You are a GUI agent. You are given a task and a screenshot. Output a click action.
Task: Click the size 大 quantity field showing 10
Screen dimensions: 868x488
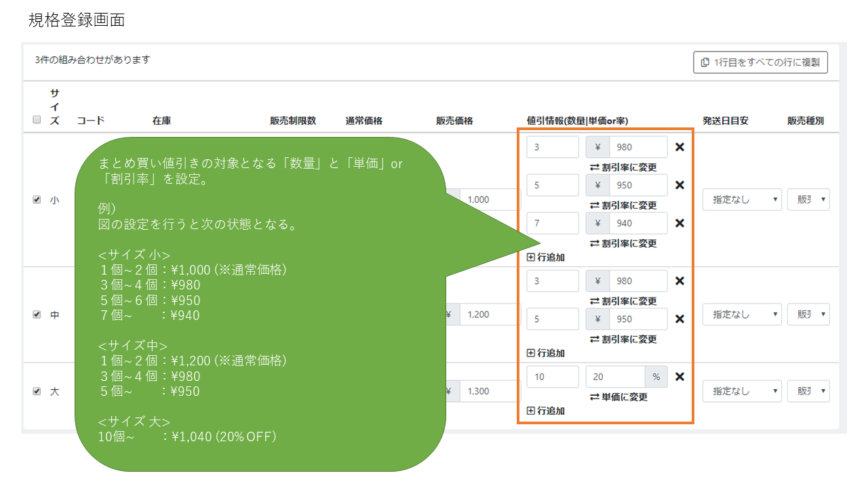pos(552,377)
